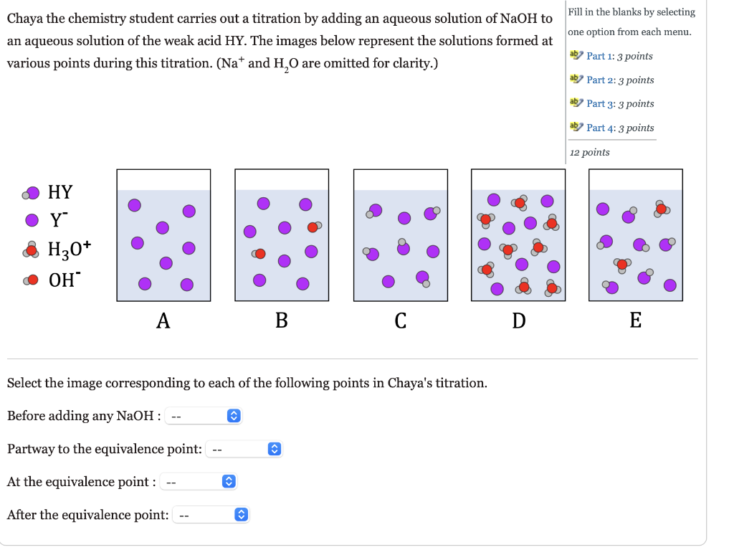Click the pencil icon beside Part 2
The width and height of the screenshot is (734, 560).
576,79
